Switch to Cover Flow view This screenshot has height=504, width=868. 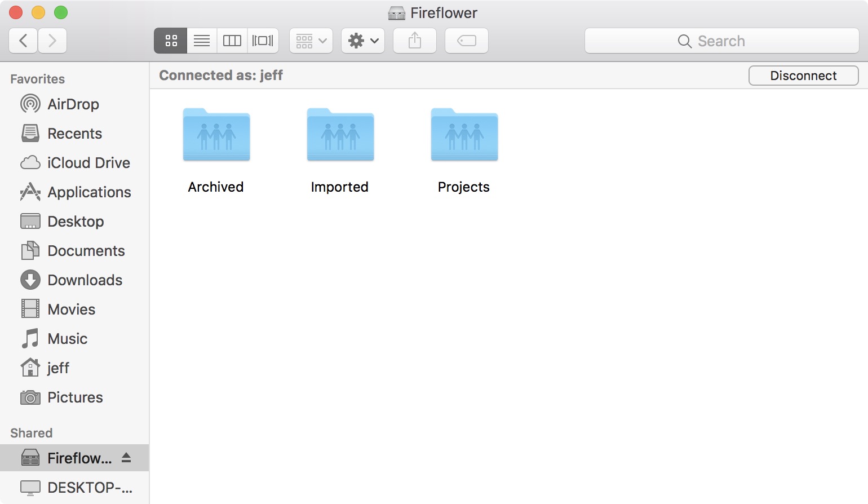pyautogui.click(x=263, y=41)
